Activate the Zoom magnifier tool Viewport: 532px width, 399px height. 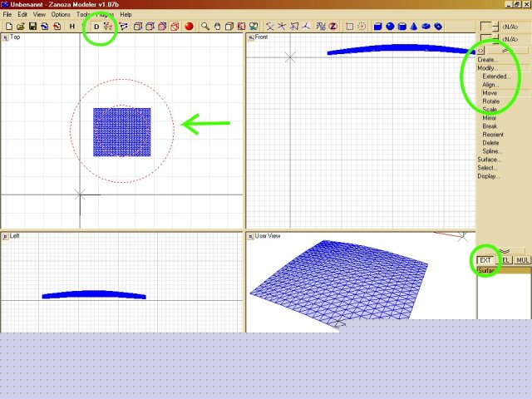[x=205, y=27]
